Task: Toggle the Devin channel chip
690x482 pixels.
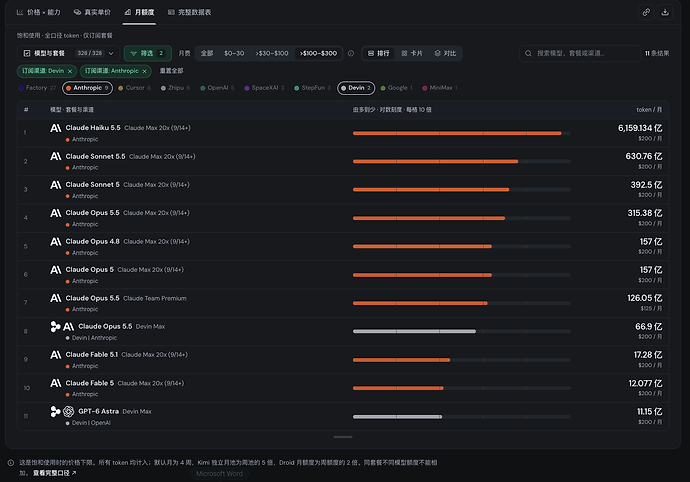Action: pos(356,88)
